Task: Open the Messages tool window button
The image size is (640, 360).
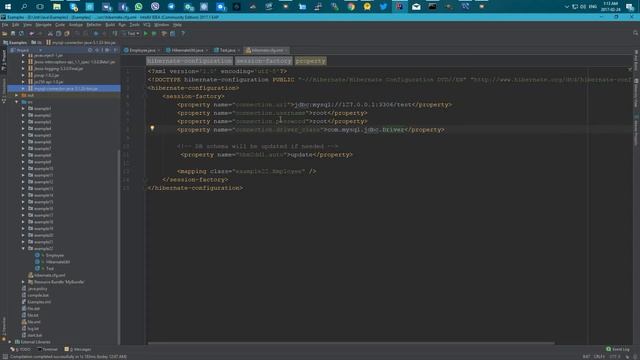Action: point(78,349)
